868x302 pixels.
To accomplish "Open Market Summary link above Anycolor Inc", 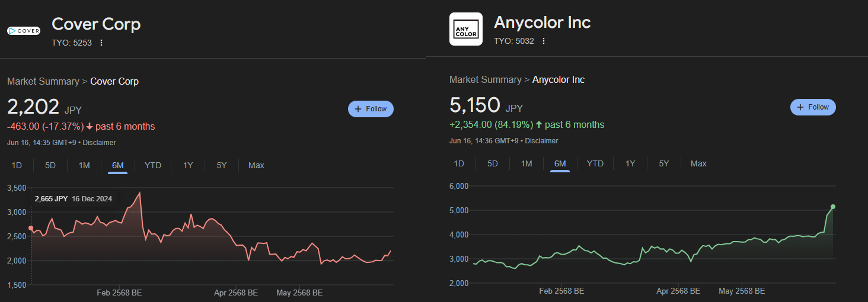I will pyautogui.click(x=486, y=79).
